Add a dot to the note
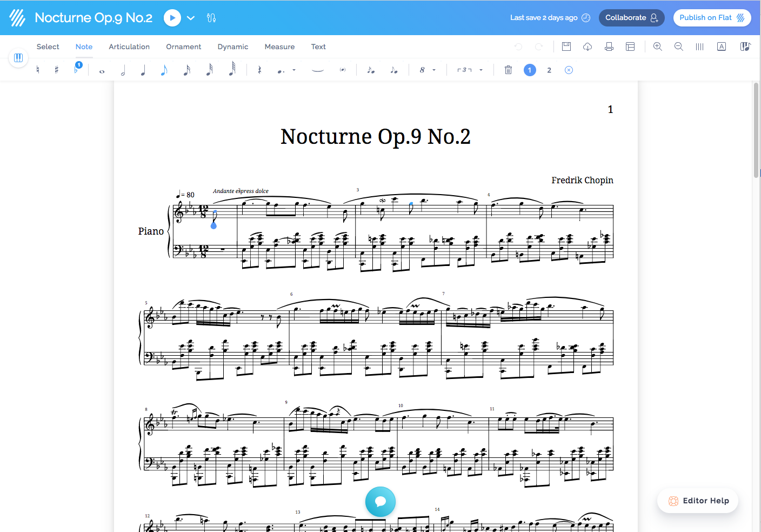The height and width of the screenshot is (532, 761). pos(281,70)
